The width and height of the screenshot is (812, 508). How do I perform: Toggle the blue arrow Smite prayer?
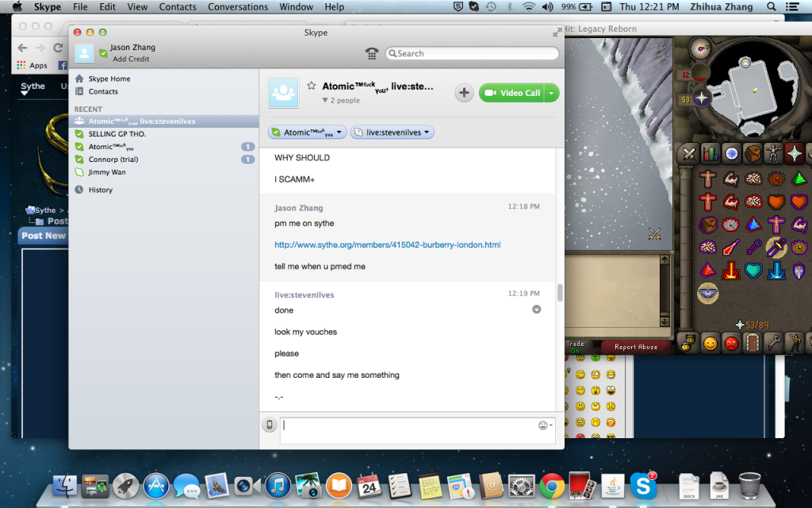776,270
